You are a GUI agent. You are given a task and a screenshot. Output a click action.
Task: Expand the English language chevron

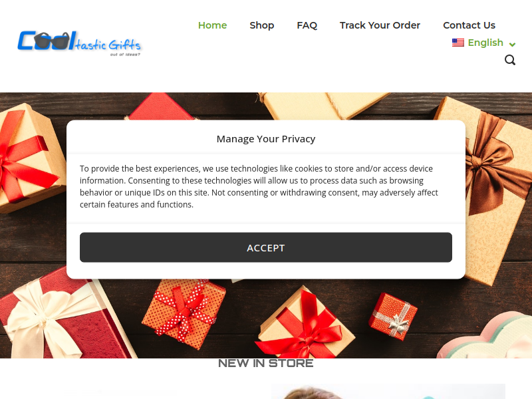click(x=512, y=44)
